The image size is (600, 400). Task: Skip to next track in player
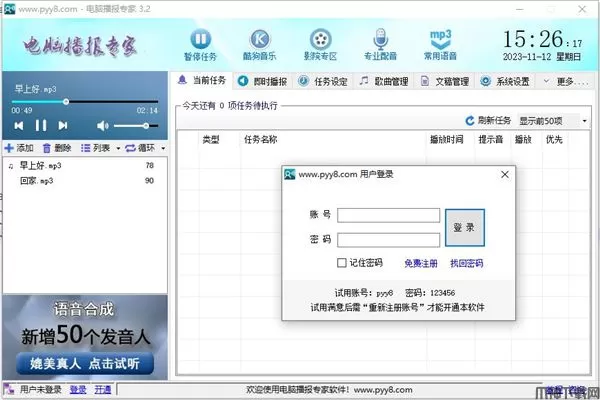(63, 126)
